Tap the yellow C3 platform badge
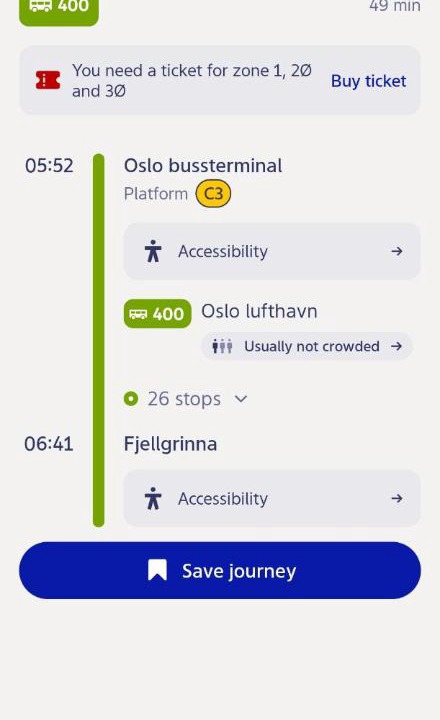The height and width of the screenshot is (720, 440). coord(213,194)
